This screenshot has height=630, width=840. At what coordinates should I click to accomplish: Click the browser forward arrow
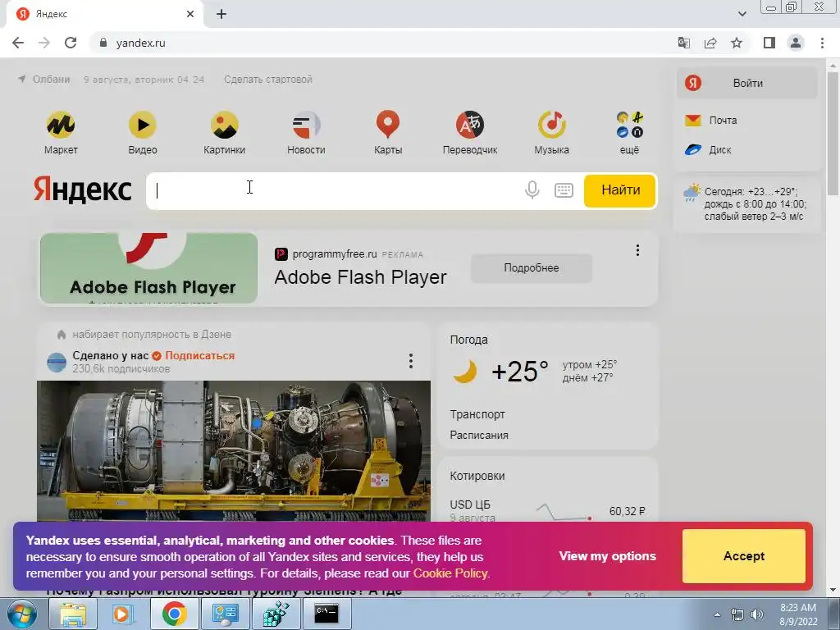click(44, 43)
